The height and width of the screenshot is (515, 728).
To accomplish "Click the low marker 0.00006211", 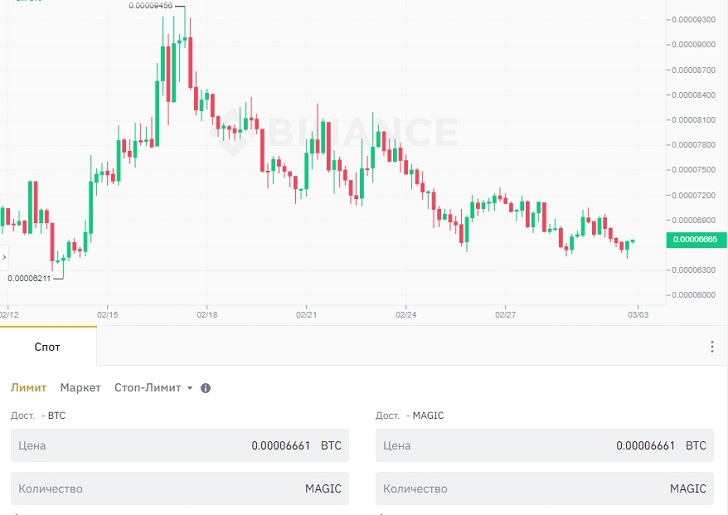I will pyautogui.click(x=29, y=278).
